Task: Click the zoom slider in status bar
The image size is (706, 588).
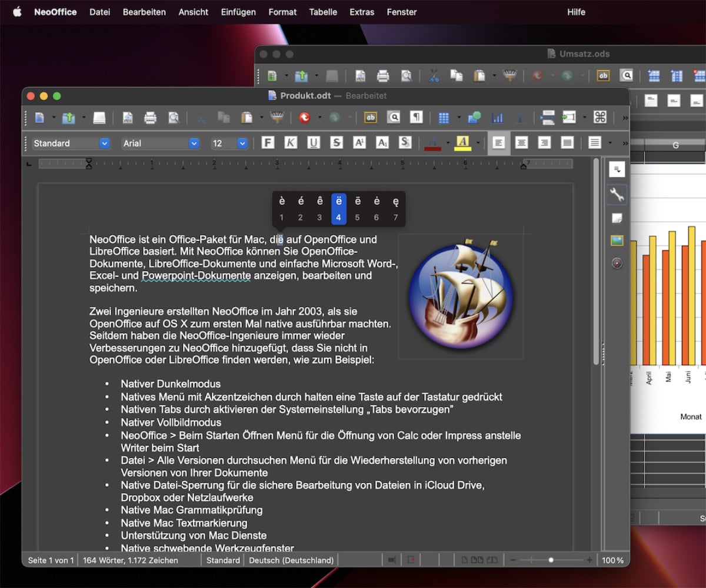Action: coord(551,560)
